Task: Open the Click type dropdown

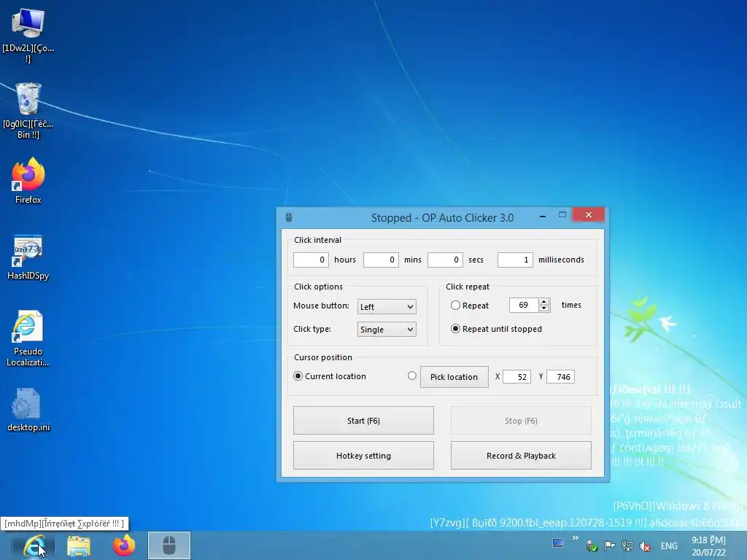Action: tap(387, 330)
